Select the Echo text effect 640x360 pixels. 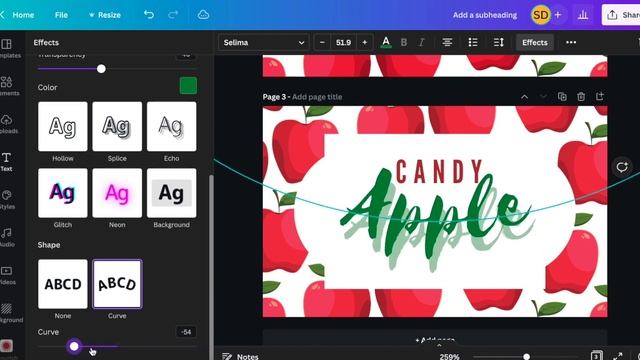tap(171, 127)
